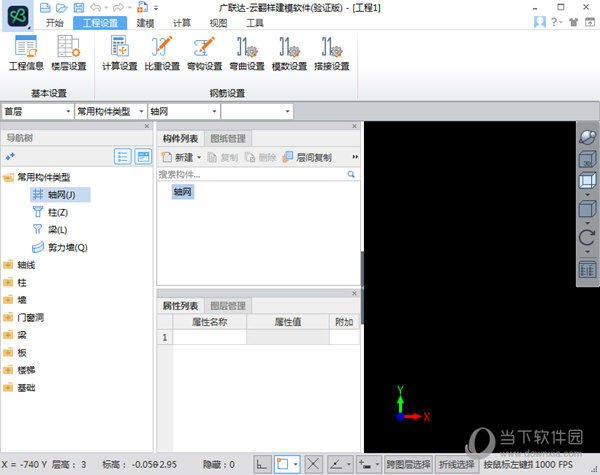The image size is (600, 475).
Task: Switch to 图纸管理 tab
Action: [x=228, y=139]
